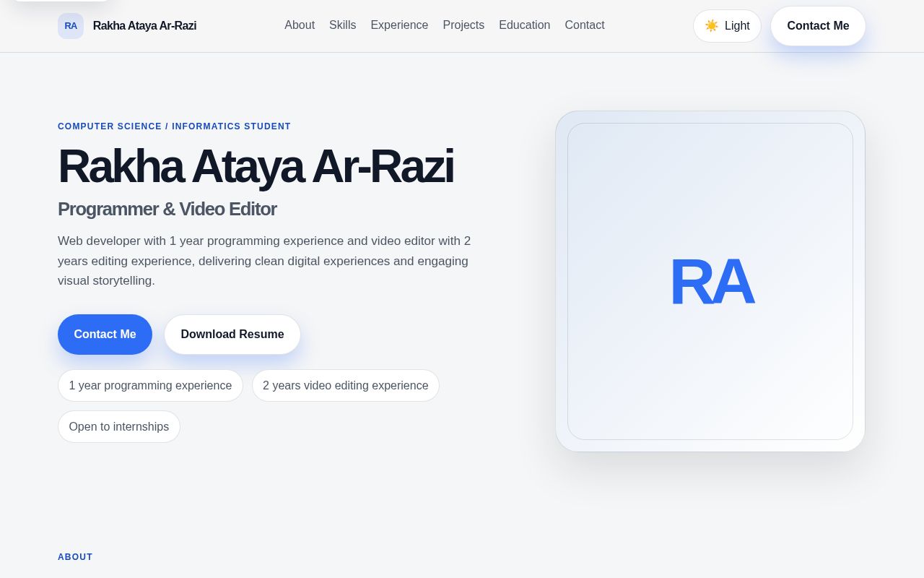The height and width of the screenshot is (578, 924).
Task: Open the Projects nav link
Action: 463,25
